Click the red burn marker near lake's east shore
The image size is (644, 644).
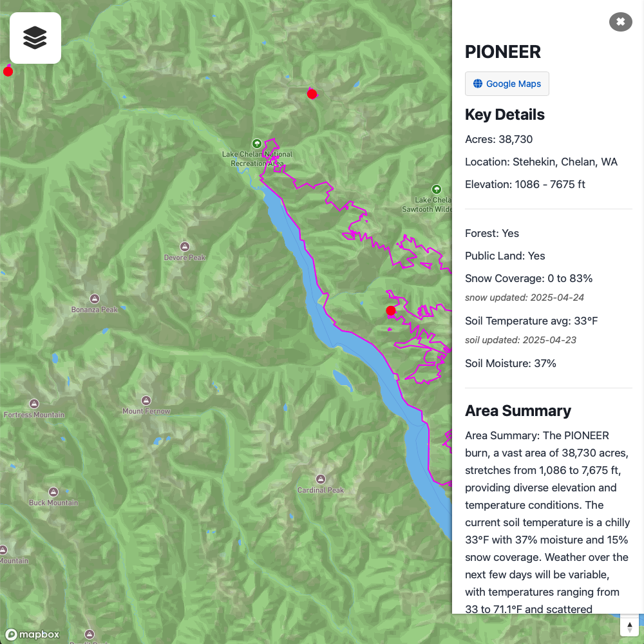pos(391,310)
